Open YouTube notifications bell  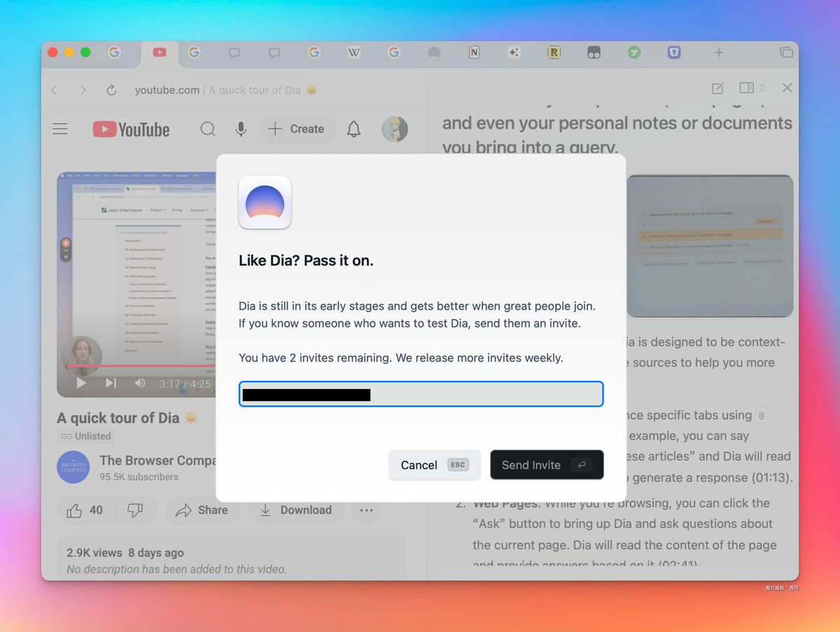click(x=354, y=129)
